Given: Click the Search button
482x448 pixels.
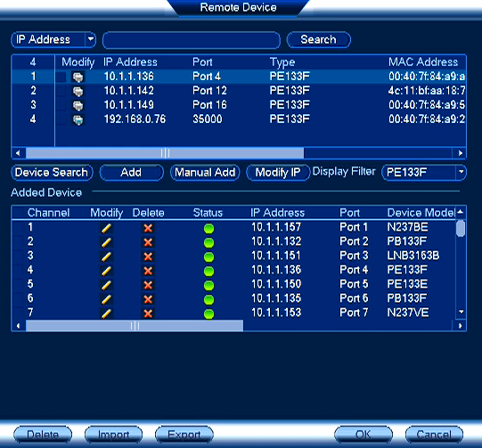Looking at the screenshot, I should [318, 40].
